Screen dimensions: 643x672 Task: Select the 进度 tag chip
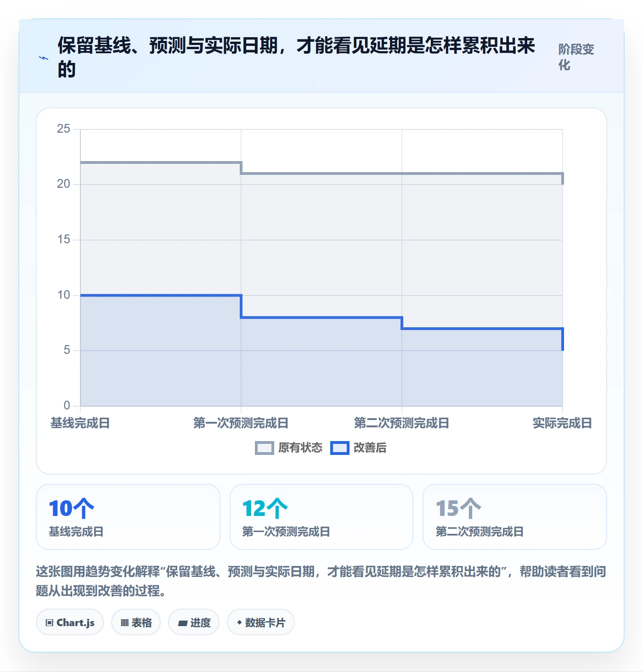pos(194,622)
